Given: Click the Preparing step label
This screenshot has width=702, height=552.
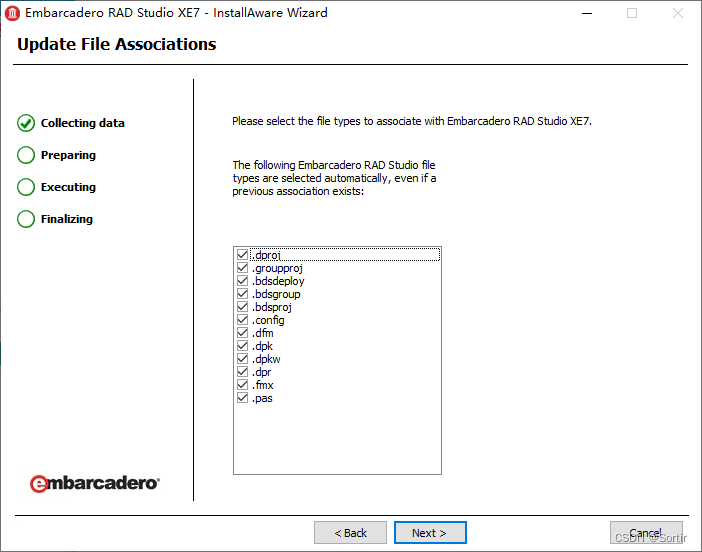Looking at the screenshot, I should pyautogui.click(x=68, y=155).
